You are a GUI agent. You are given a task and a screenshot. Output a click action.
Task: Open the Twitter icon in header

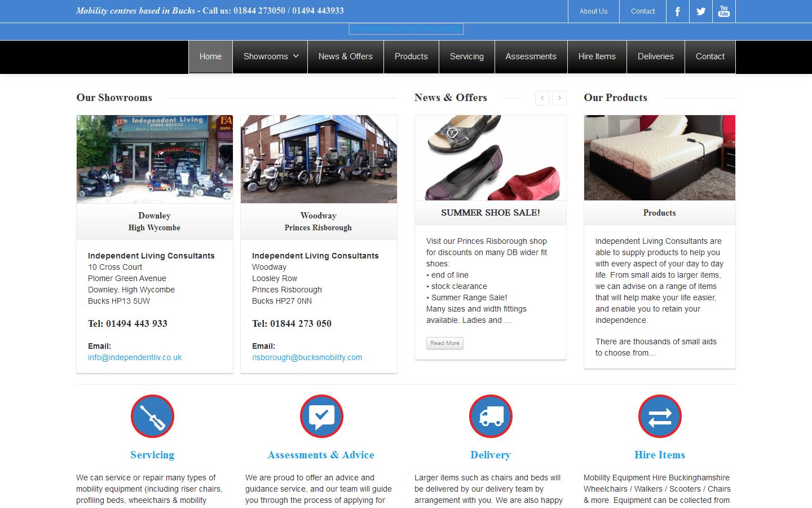700,11
